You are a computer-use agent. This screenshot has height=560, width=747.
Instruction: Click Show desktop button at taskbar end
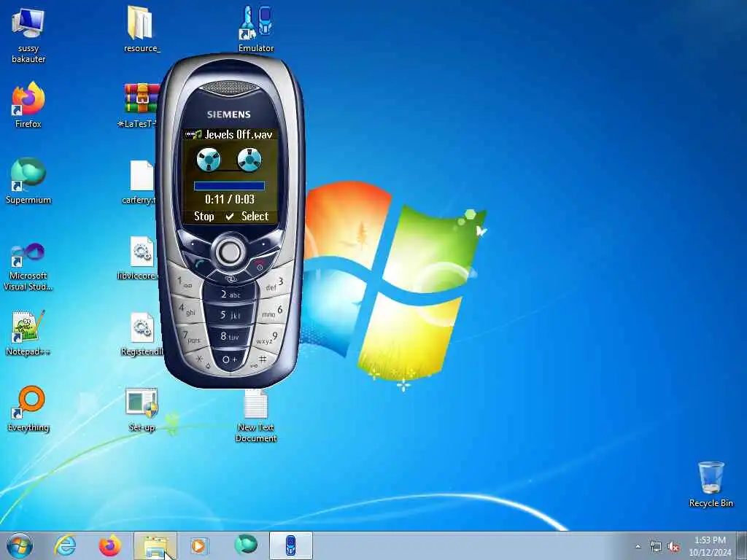pos(742,545)
